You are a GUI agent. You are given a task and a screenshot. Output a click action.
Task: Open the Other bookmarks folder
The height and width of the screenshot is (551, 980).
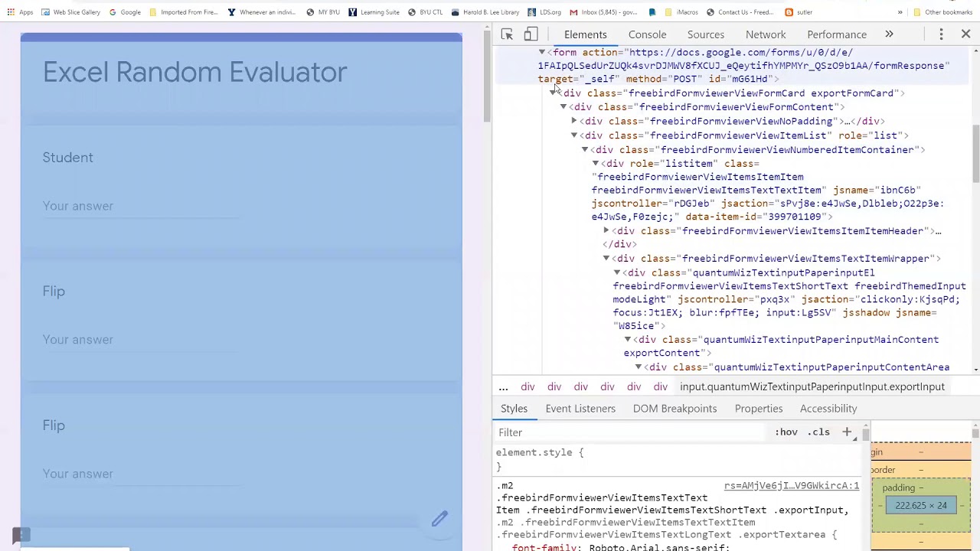(942, 12)
